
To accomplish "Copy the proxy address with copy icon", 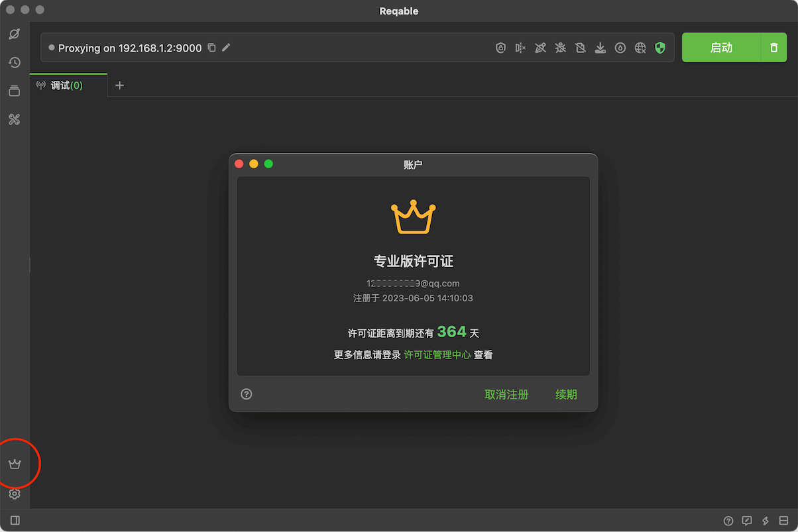I will click(211, 48).
